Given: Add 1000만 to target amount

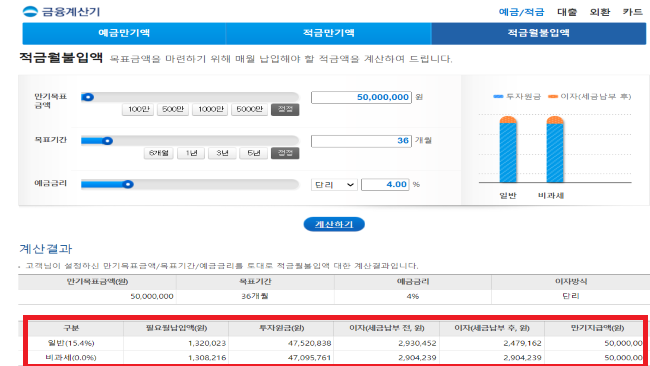Looking at the screenshot, I should pyautogui.click(x=210, y=109).
